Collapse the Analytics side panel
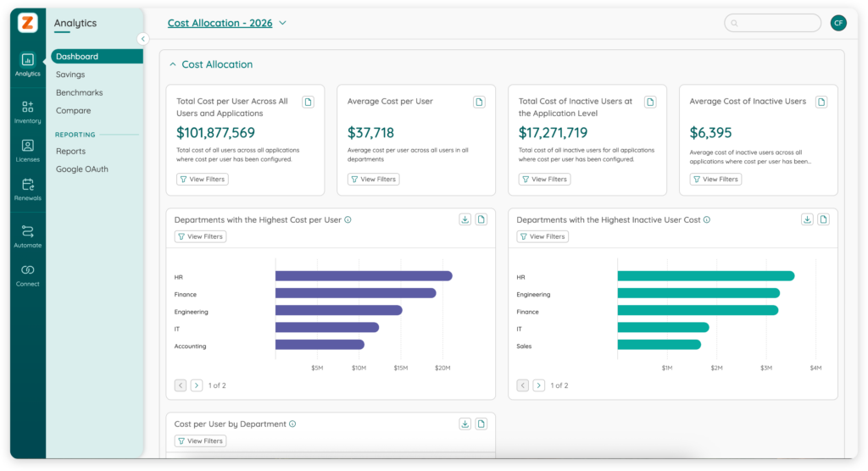 click(x=142, y=38)
